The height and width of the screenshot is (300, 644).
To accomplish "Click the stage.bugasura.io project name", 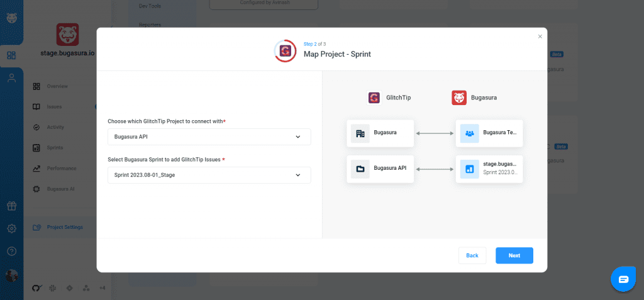I will point(67,53).
